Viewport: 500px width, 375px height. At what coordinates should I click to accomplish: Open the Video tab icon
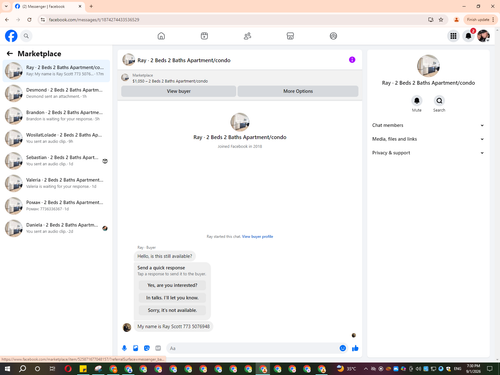204,36
